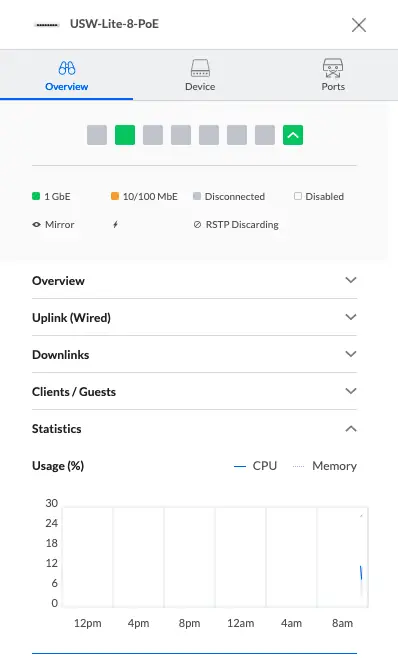Expand the Clients / Guests section

click(194, 391)
